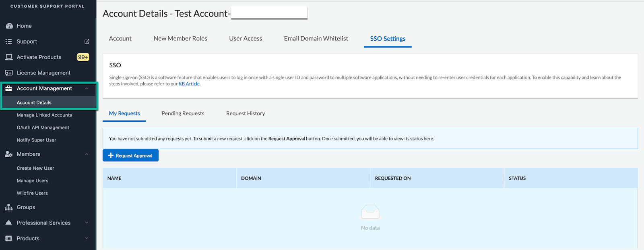Image resolution: width=644 pixels, height=250 pixels.
Task: Open the Pending Requests tab
Action: click(x=183, y=113)
